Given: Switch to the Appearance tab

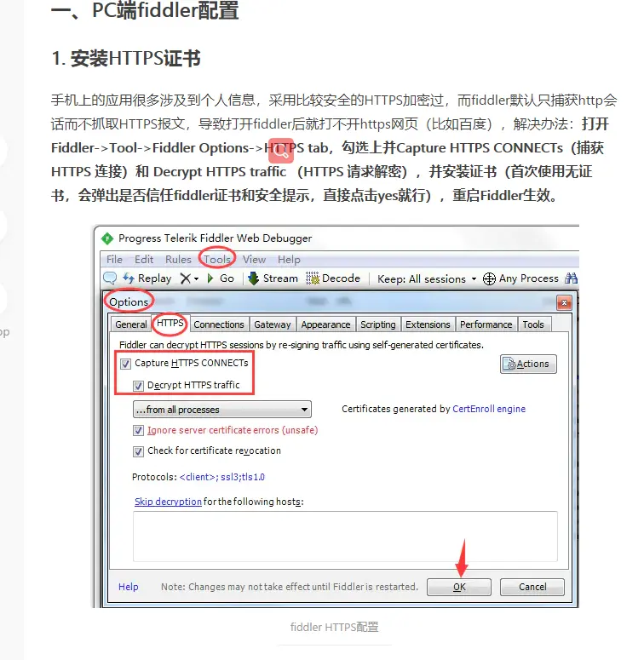Looking at the screenshot, I should click(x=325, y=324).
